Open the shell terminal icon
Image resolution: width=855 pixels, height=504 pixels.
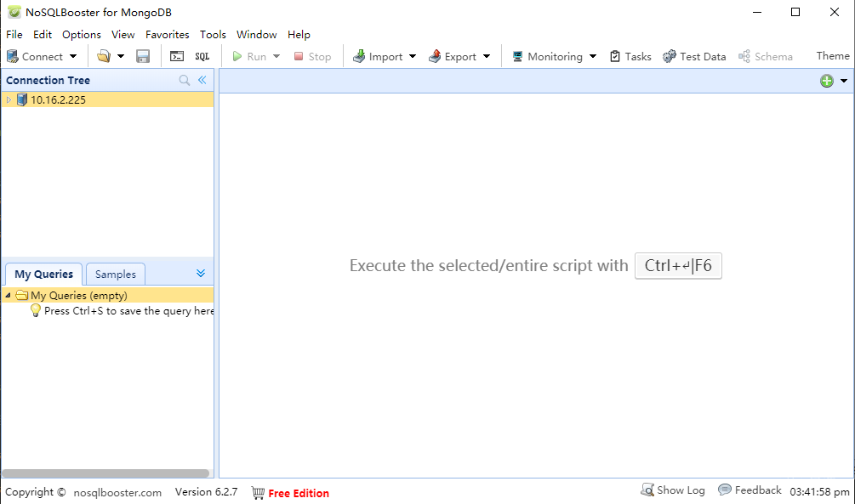tap(177, 56)
